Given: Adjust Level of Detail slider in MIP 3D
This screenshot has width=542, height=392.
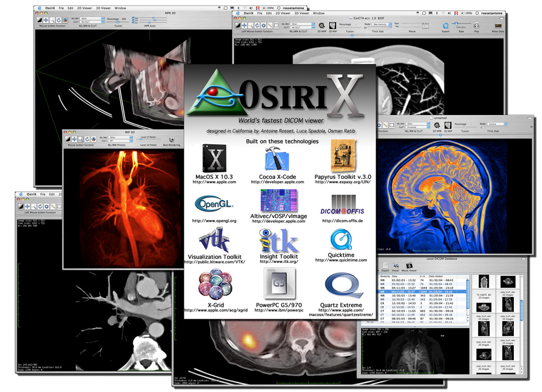Looking at the screenshot, I should pyautogui.click(x=149, y=139).
